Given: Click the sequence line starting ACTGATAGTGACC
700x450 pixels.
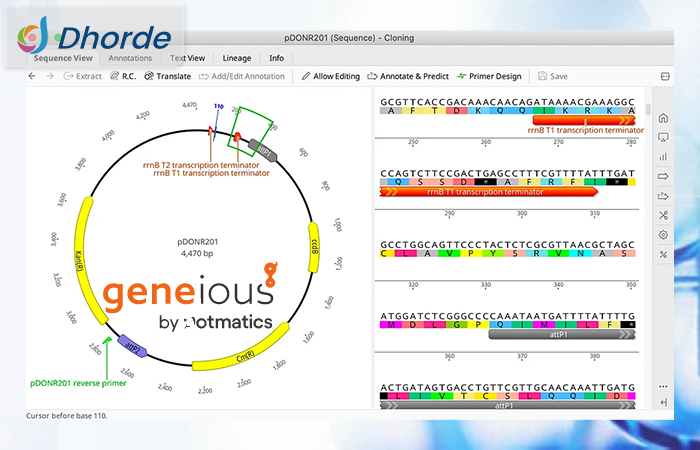Looking at the screenshot, I should point(507,388).
